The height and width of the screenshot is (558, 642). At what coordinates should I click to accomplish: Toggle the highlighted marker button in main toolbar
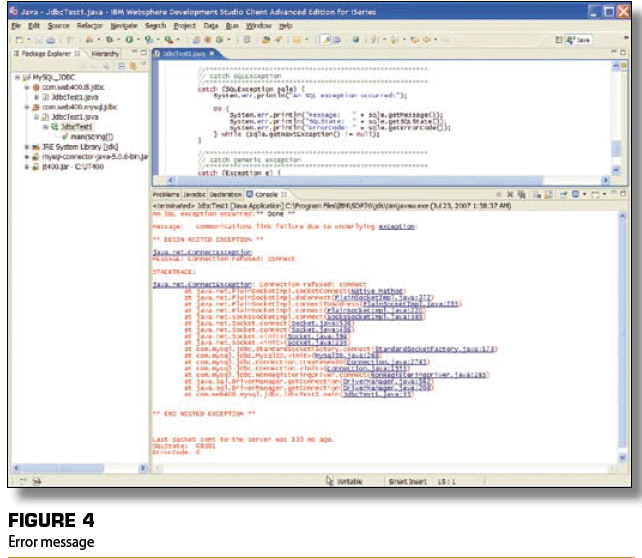(326, 40)
